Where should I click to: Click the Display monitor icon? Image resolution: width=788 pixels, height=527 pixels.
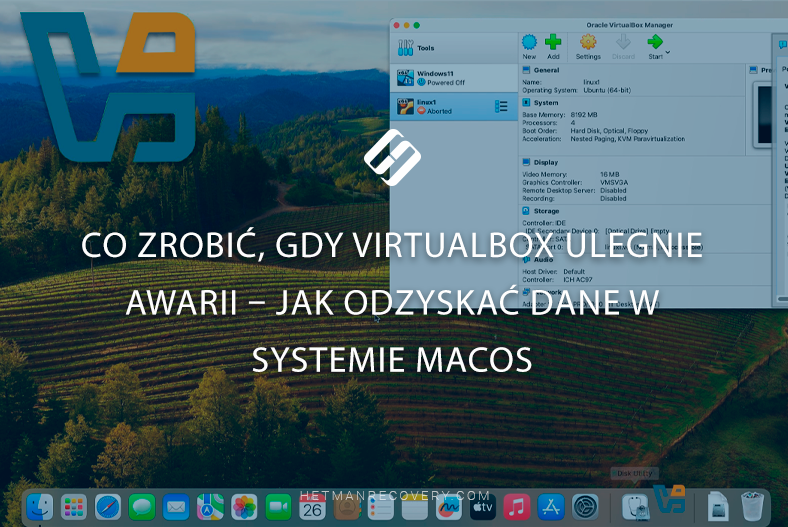(x=526, y=162)
